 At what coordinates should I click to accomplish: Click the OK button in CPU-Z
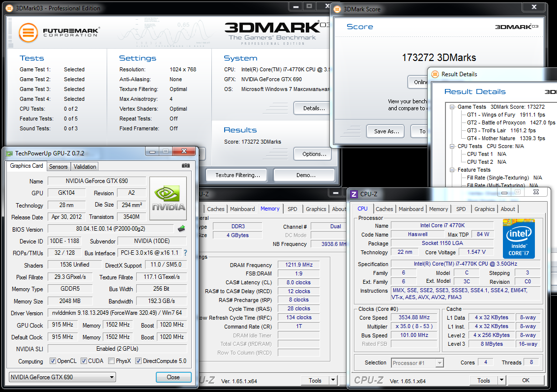526,380
